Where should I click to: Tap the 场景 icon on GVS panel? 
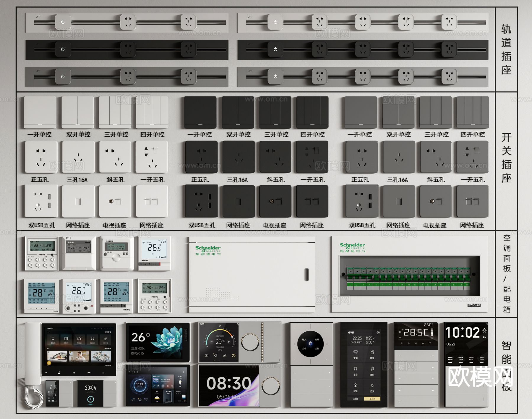(372, 352)
